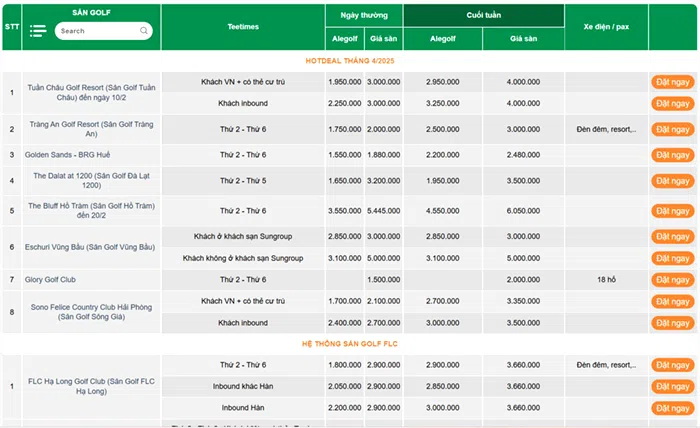Select the Cuối tuần header
Image resolution: width=700 pixels, height=428 pixels.
(483, 15)
